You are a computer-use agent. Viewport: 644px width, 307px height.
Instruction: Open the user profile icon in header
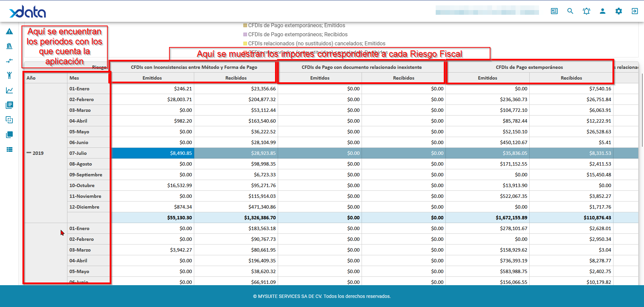[602, 11]
